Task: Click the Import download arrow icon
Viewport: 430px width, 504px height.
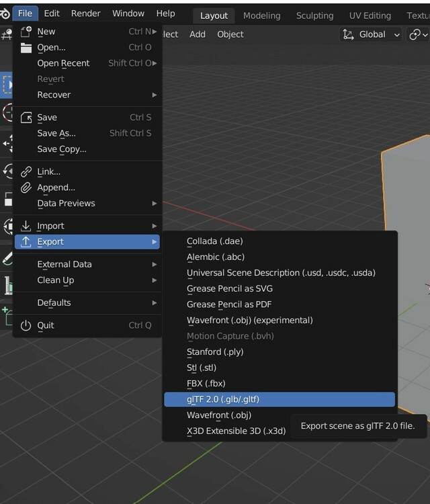Action: point(26,226)
